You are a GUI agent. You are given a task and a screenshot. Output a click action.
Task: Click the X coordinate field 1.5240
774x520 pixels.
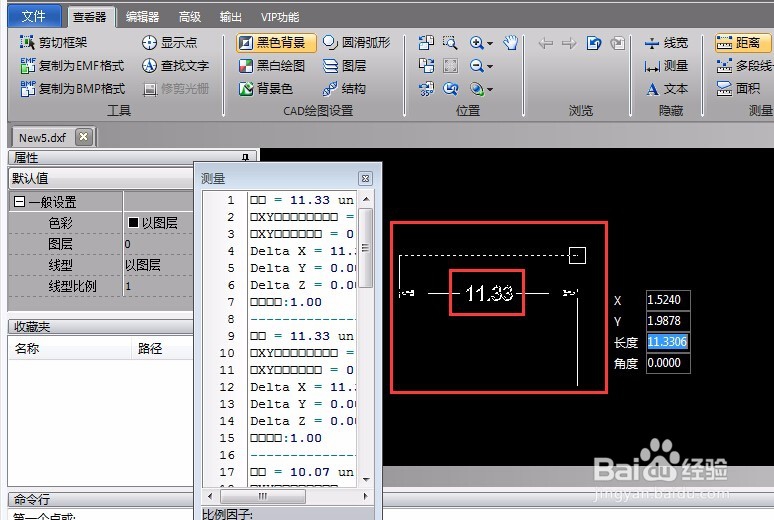[668, 300]
